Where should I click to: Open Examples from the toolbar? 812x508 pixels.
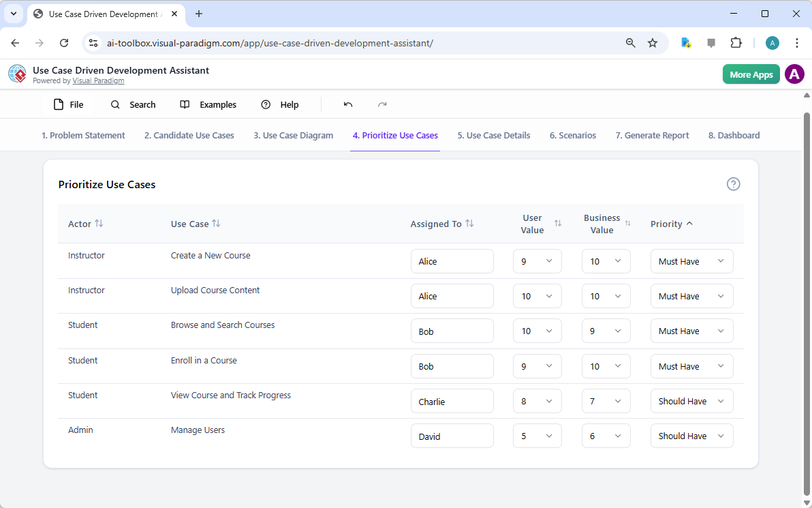click(184, 104)
